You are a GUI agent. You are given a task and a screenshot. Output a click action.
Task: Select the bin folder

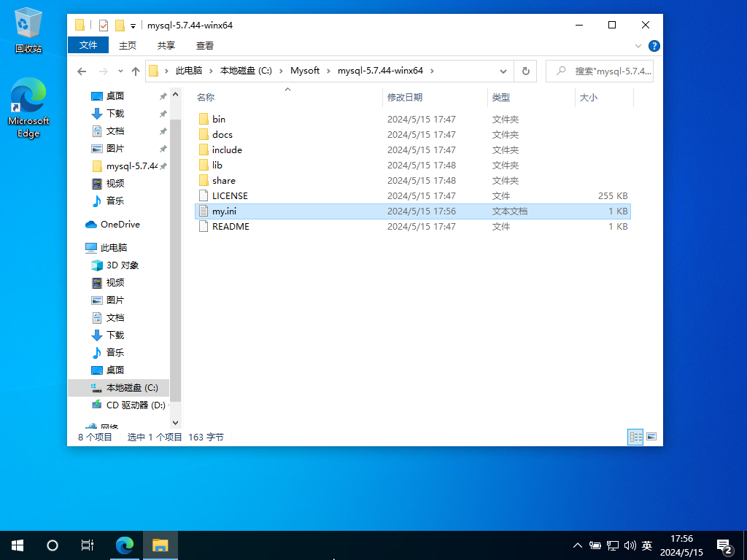[219, 119]
